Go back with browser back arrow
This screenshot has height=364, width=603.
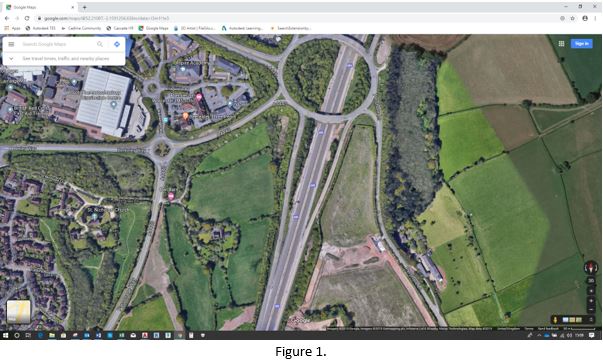pyautogui.click(x=7, y=18)
